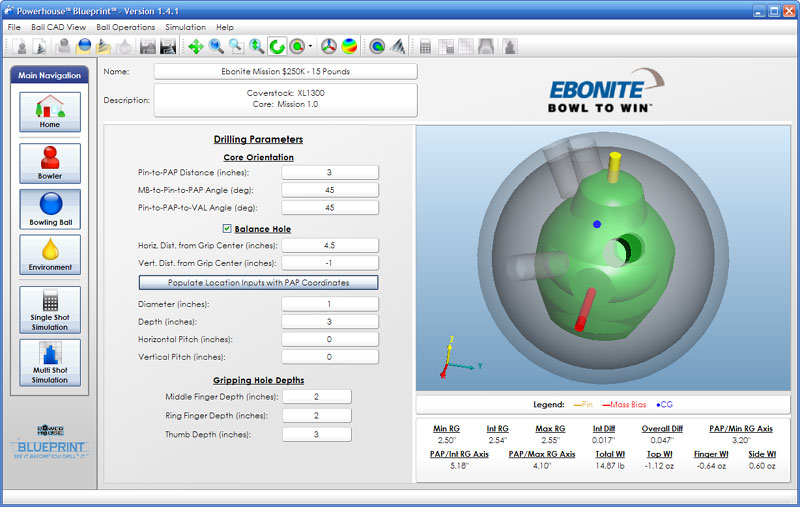
Task: Click the gray cone core view icon
Action: pyautogui.click(x=397, y=46)
